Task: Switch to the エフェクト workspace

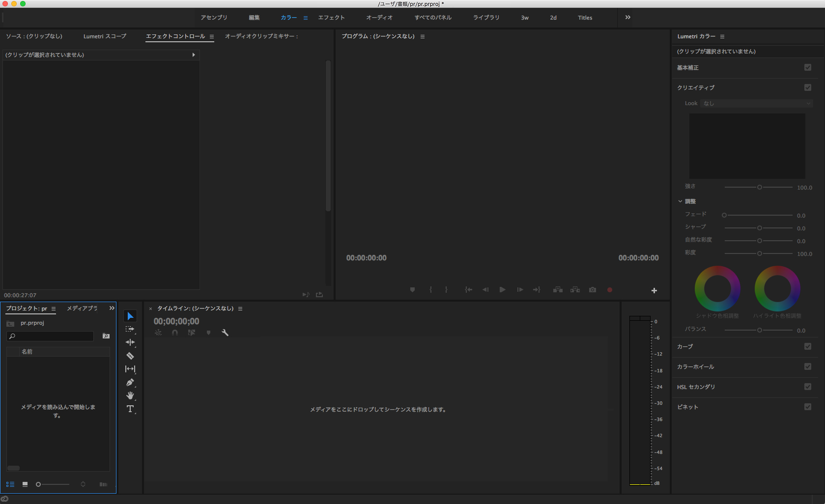Action: coord(331,18)
